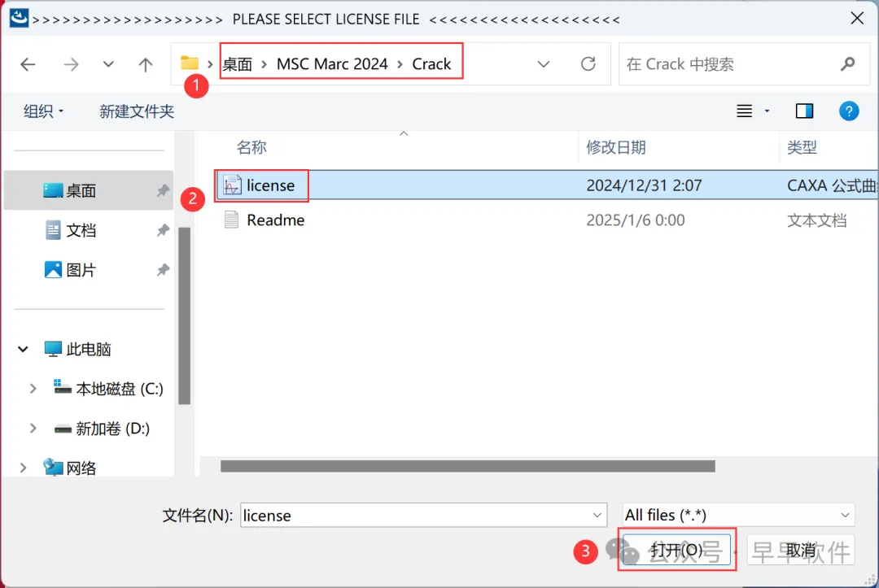This screenshot has height=588, width=879.
Task: Expand 本地磁盘 (C:) in the tree
Action: pos(33,388)
